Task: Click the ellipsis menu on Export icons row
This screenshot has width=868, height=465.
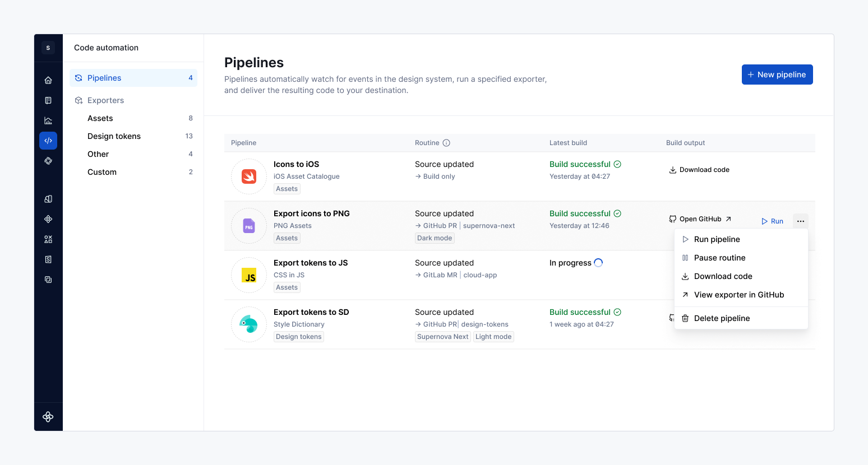Action: pyautogui.click(x=800, y=220)
